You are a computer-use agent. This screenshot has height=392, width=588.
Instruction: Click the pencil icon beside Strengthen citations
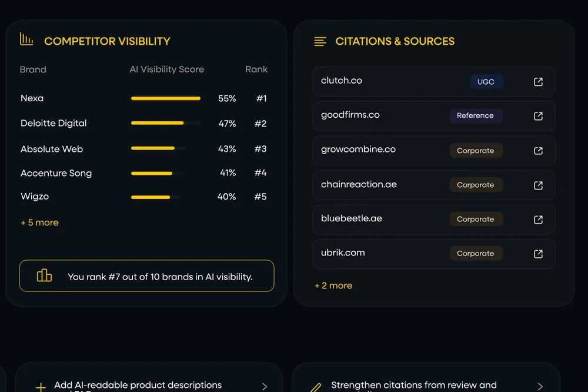tap(316, 387)
